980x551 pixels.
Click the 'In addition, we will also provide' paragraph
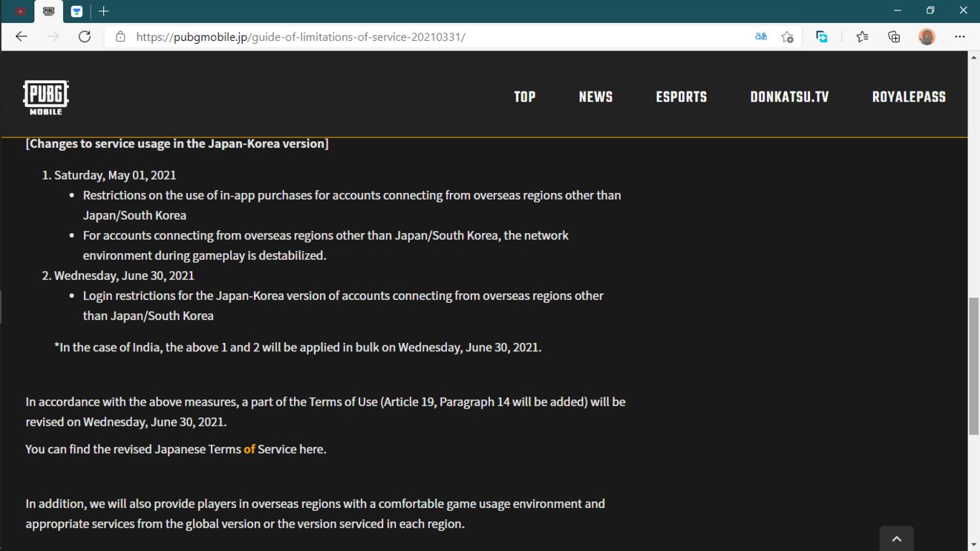click(x=316, y=514)
